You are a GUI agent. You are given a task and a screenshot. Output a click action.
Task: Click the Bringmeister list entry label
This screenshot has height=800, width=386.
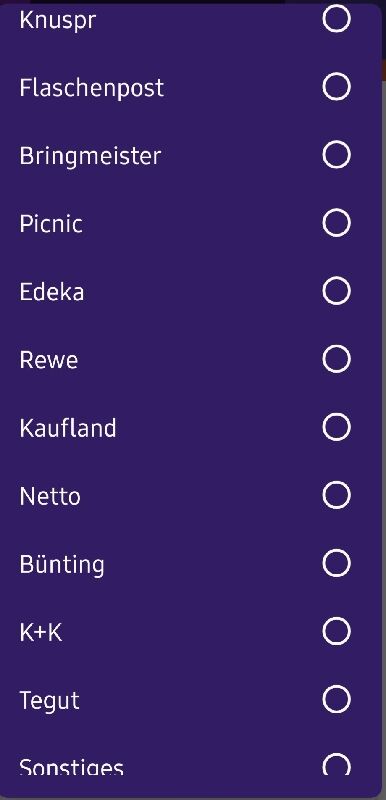pyautogui.click(x=90, y=157)
